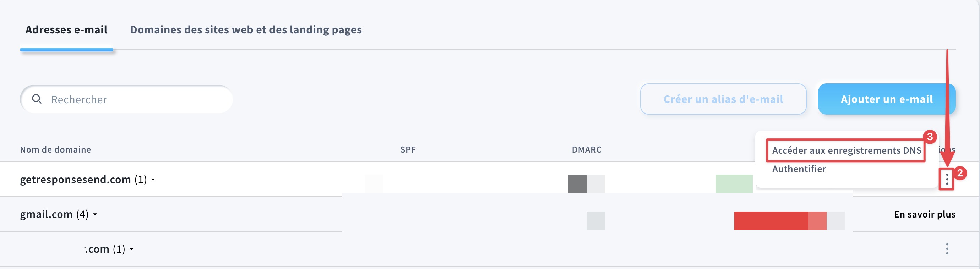Click the Nom de domaine column header
Screen dimensions: 980x269
click(55, 149)
